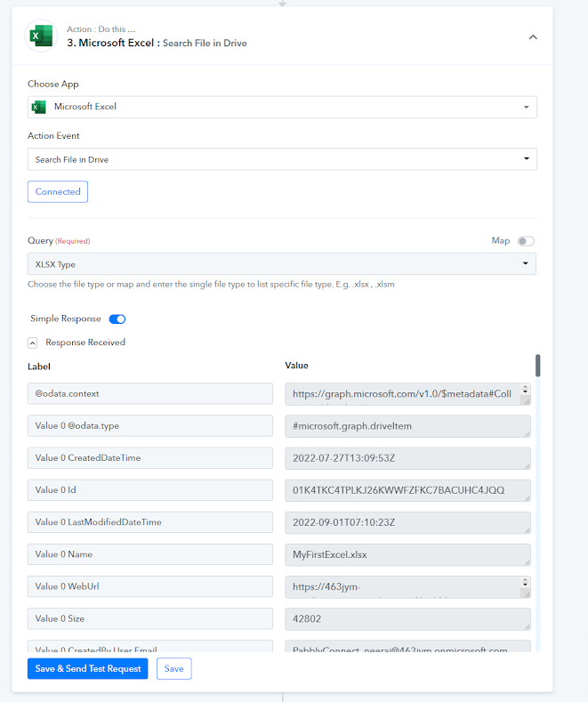The width and height of the screenshot is (588, 702).
Task: Click the Connected button
Action: pyautogui.click(x=58, y=191)
